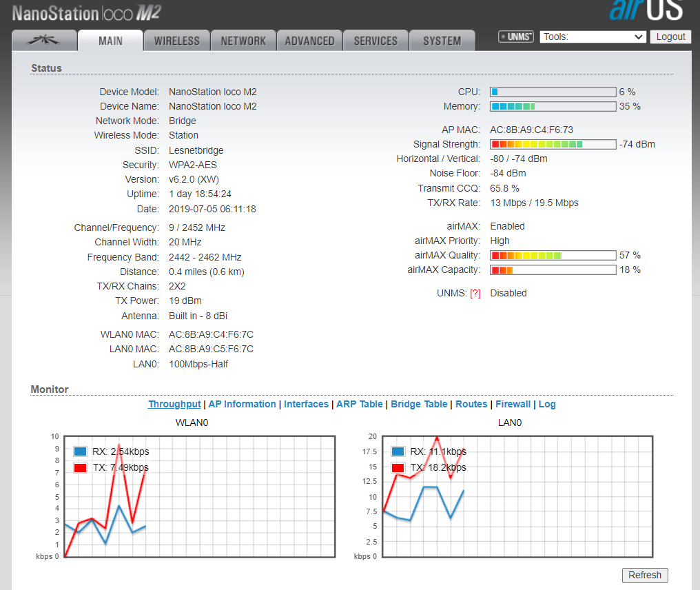Click the Horizontal / Vertical value -80 / -74 dBm
The width and height of the screenshot is (700, 590).
click(x=519, y=159)
